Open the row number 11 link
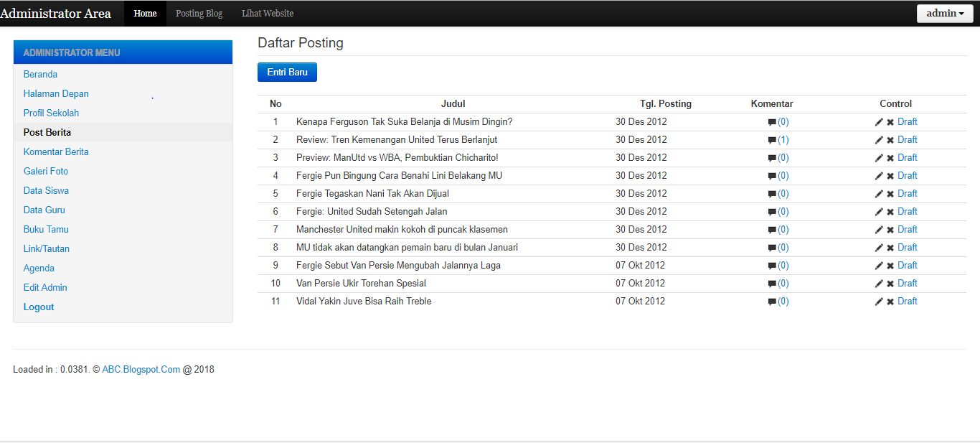The image size is (980, 443). point(275,302)
